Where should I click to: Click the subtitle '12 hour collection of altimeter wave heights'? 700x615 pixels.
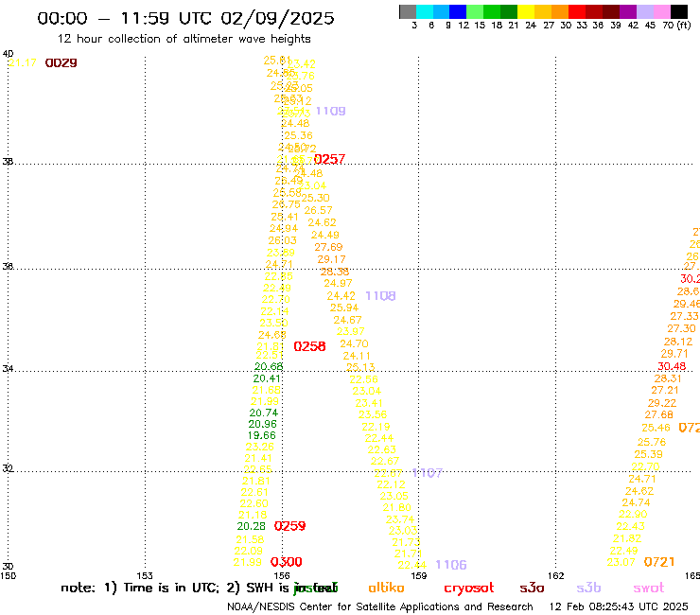click(x=184, y=39)
